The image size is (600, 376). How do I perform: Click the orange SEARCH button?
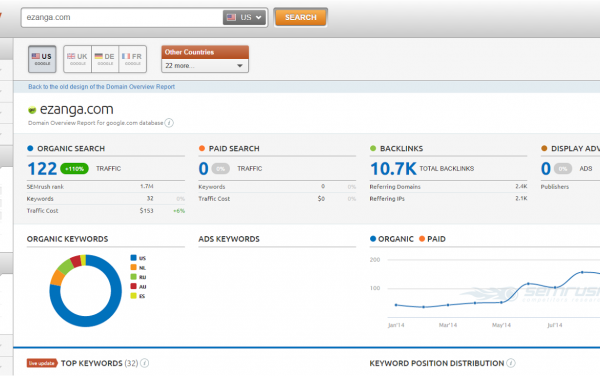[x=300, y=18]
